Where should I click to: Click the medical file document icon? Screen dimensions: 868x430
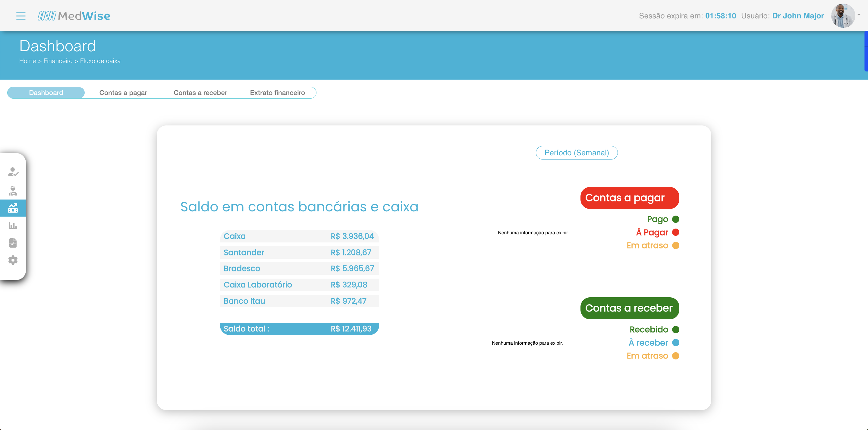point(13,243)
